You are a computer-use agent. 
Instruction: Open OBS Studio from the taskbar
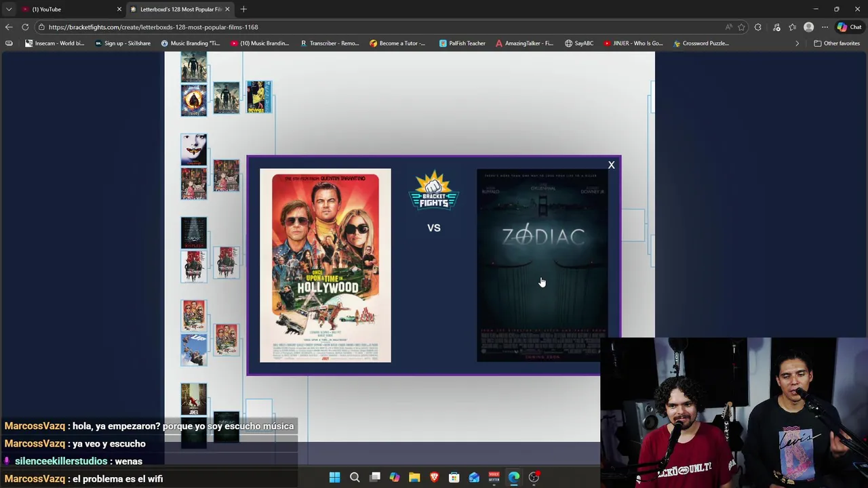(534, 478)
